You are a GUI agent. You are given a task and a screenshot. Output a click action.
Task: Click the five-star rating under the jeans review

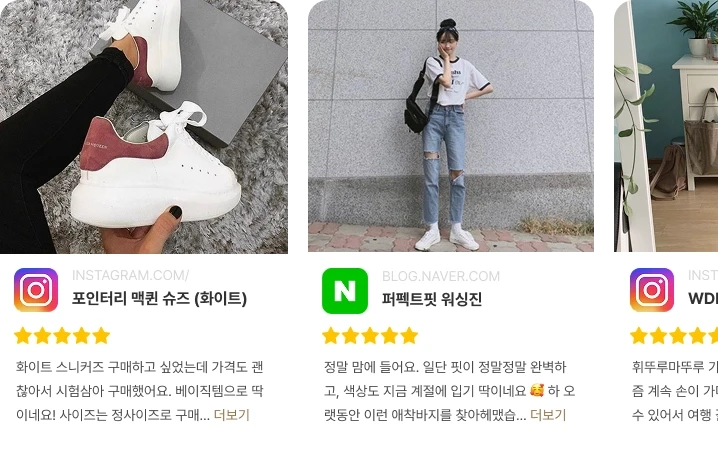370,336
